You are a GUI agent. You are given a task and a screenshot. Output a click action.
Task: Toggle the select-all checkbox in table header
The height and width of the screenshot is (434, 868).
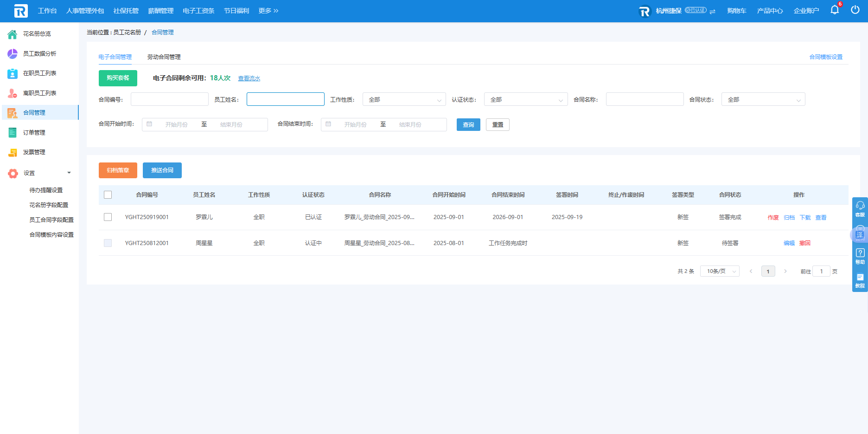(x=108, y=195)
